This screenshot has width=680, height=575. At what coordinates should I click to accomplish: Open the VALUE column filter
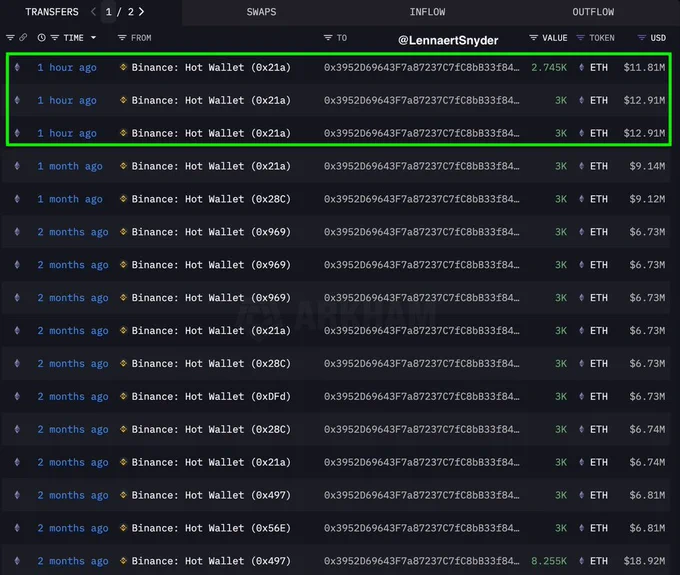click(x=533, y=38)
